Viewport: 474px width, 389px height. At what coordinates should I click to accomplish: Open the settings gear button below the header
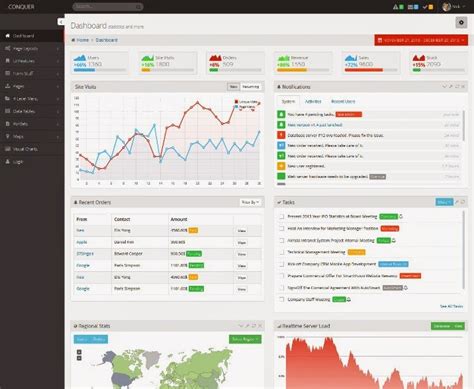[x=461, y=22]
